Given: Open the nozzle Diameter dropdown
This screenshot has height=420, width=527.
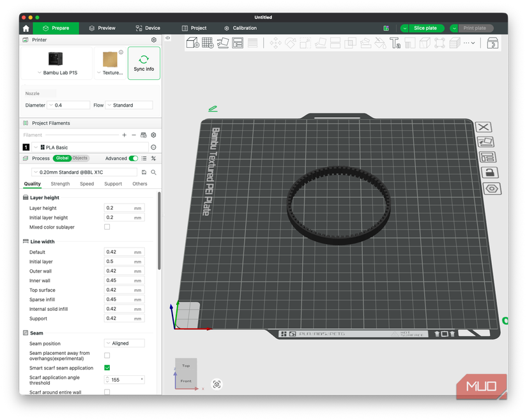Looking at the screenshot, I should point(68,105).
